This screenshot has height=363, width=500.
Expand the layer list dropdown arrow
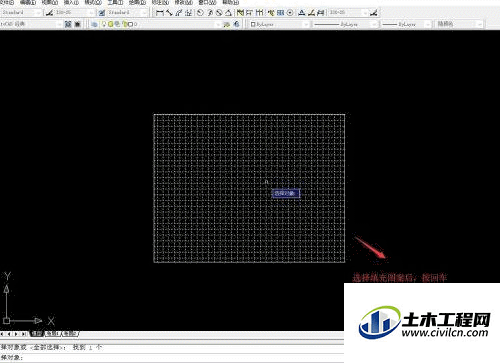[x=218, y=24]
